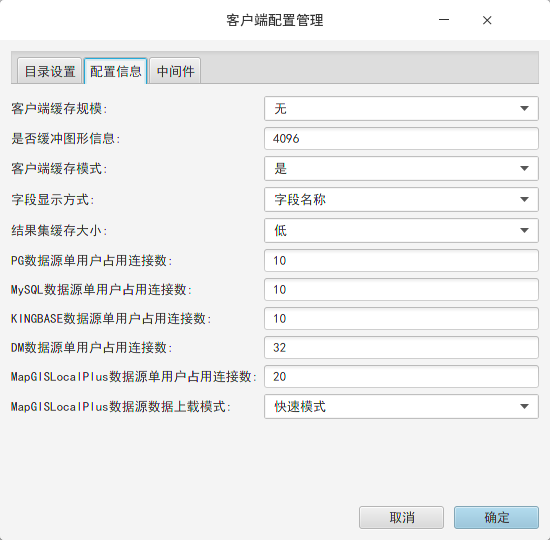
Task: Expand the 客户端缓存规模 dropdown
Action: coord(401,108)
